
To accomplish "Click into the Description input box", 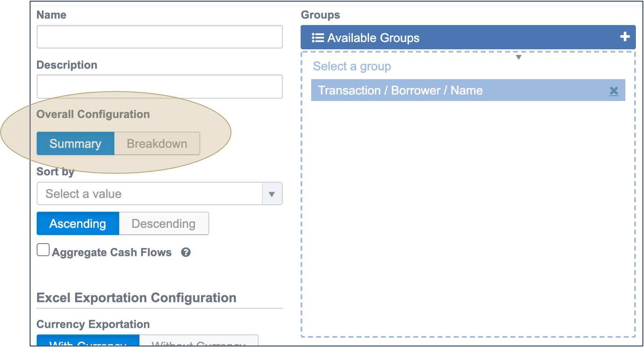I will tap(159, 86).
